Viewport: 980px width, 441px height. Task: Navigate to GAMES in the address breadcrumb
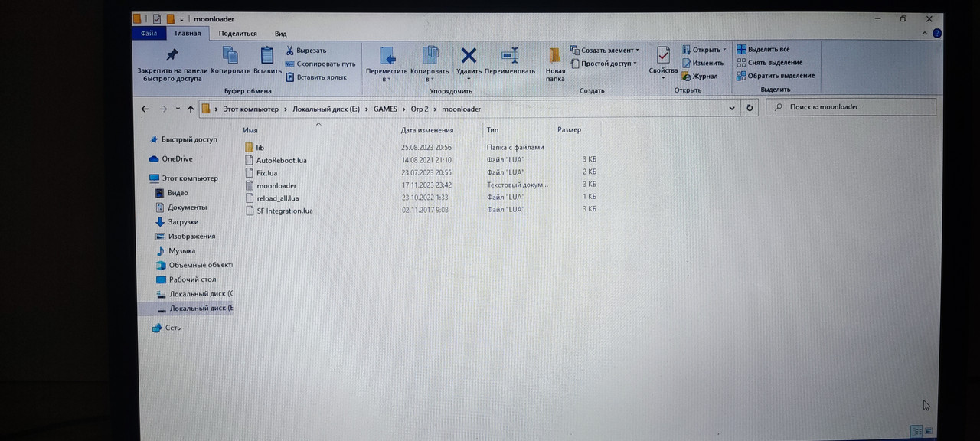(385, 109)
